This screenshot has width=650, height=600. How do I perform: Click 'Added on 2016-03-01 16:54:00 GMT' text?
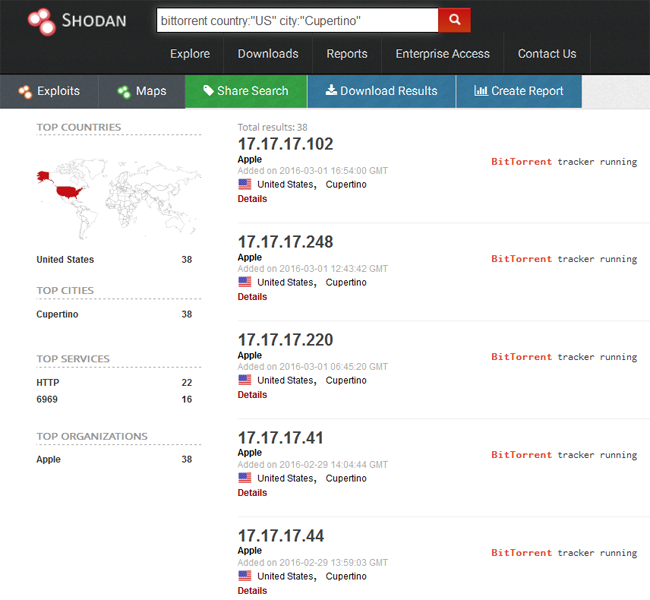click(313, 171)
